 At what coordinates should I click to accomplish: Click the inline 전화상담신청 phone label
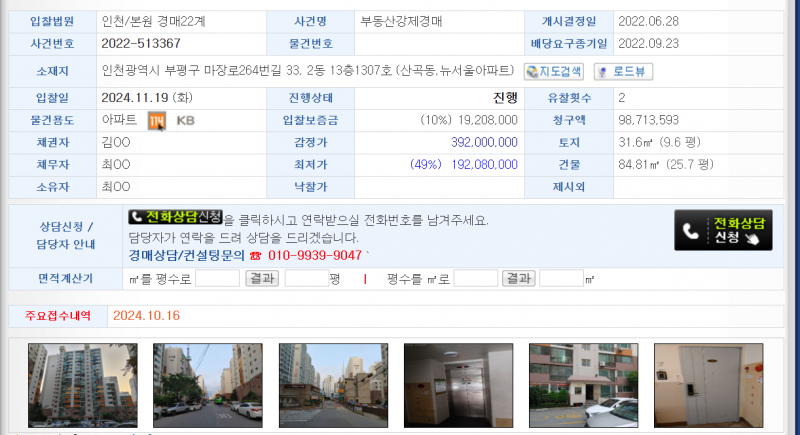[176, 217]
